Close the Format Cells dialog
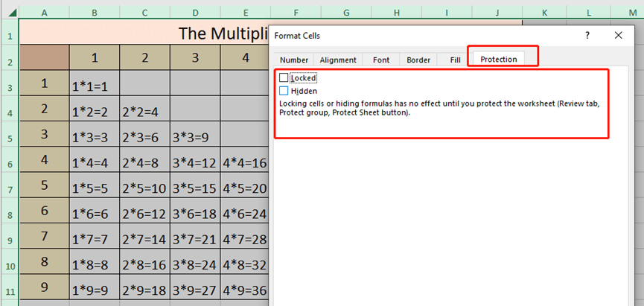This screenshot has height=306, width=644. tap(619, 36)
